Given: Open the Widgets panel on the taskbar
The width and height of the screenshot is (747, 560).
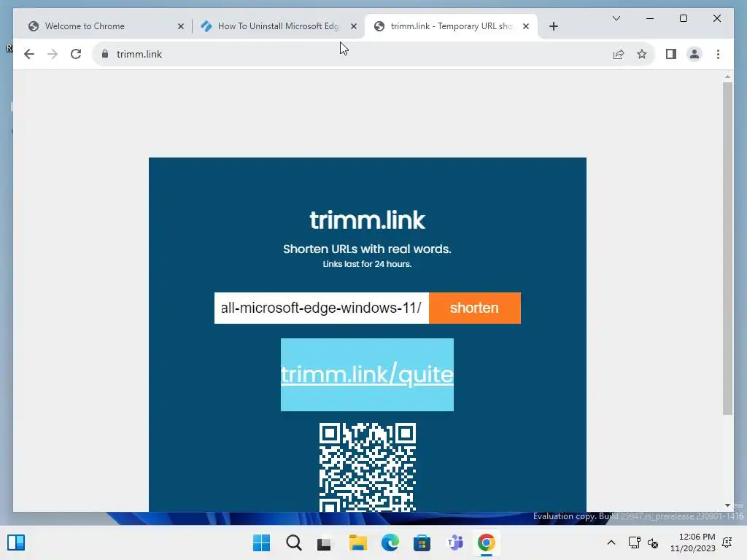Looking at the screenshot, I should [x=16, y=542].
